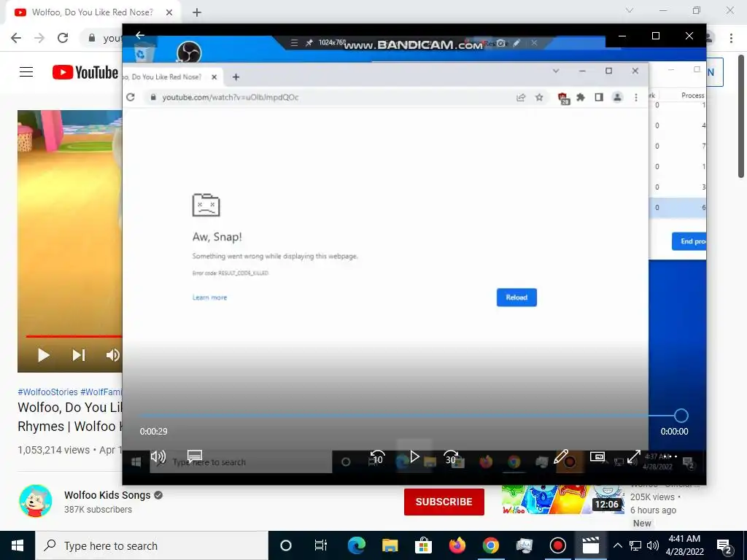
Task: Click the 1,053,214 views text
Action: click(x=53, y=450)
